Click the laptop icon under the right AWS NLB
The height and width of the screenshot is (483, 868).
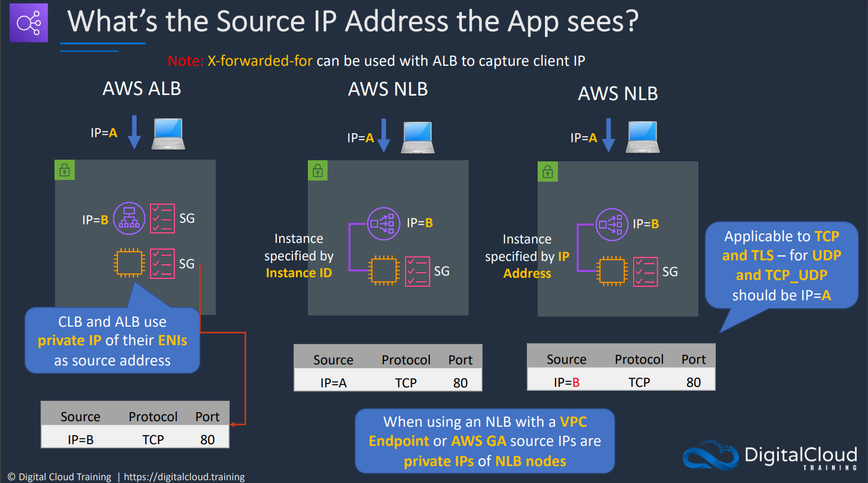(x=643, y=137)
